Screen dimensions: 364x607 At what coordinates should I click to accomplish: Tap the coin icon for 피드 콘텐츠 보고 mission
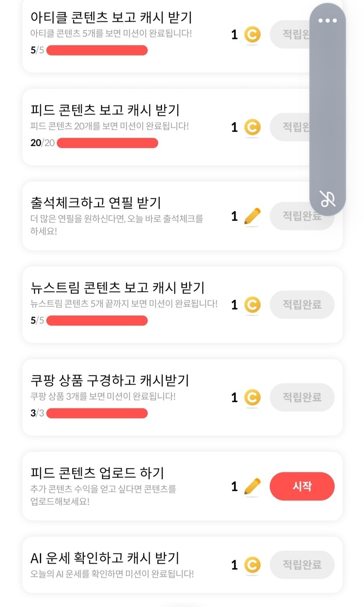pos(252,127)
